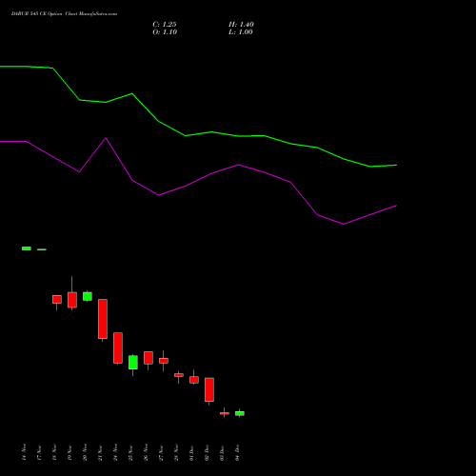
Task: Click the '24 Nov' date axis label
Action: tap(115, 452)
